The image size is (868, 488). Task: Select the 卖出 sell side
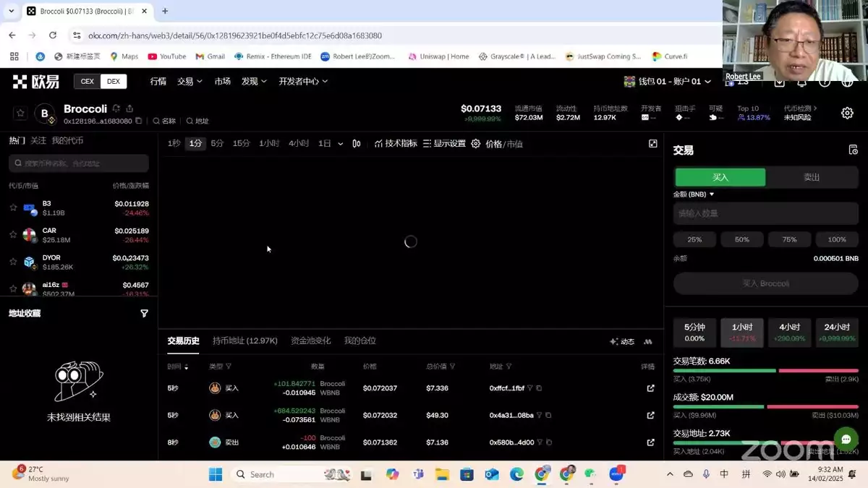[x=812, y=177]
